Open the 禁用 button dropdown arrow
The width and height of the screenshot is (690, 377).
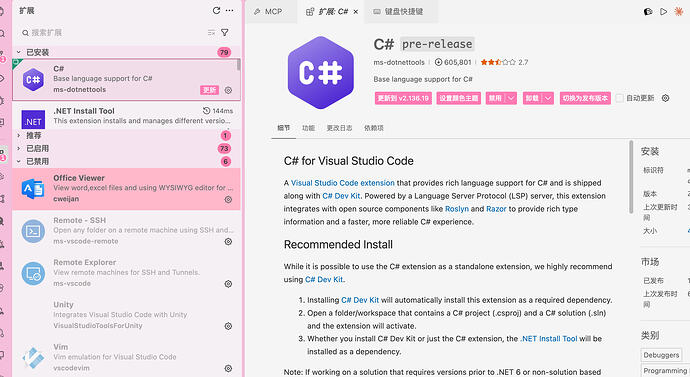(x=511, y=98)
